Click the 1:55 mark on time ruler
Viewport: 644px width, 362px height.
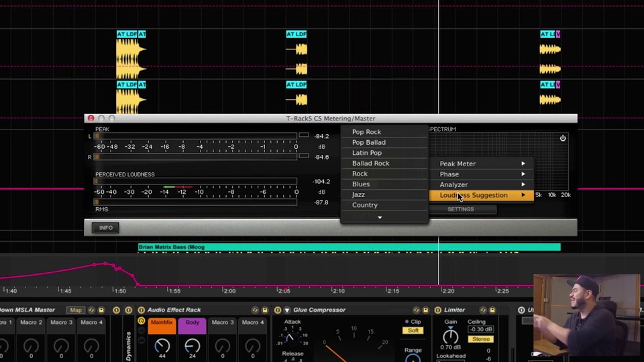coord(174,290)
